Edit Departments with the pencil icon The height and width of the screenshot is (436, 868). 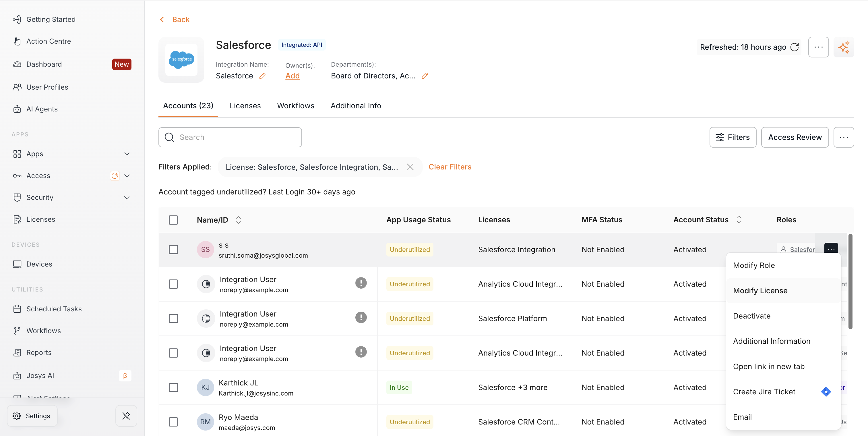coord(425,76)
